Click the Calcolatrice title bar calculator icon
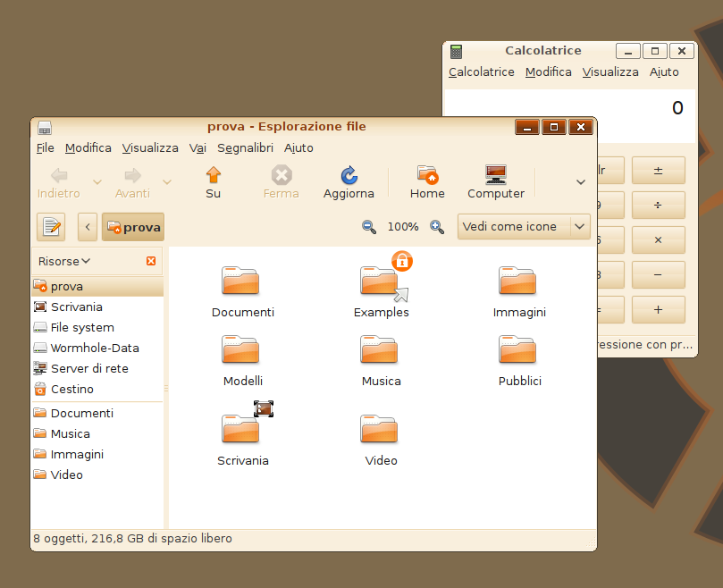 click(456, 51)
